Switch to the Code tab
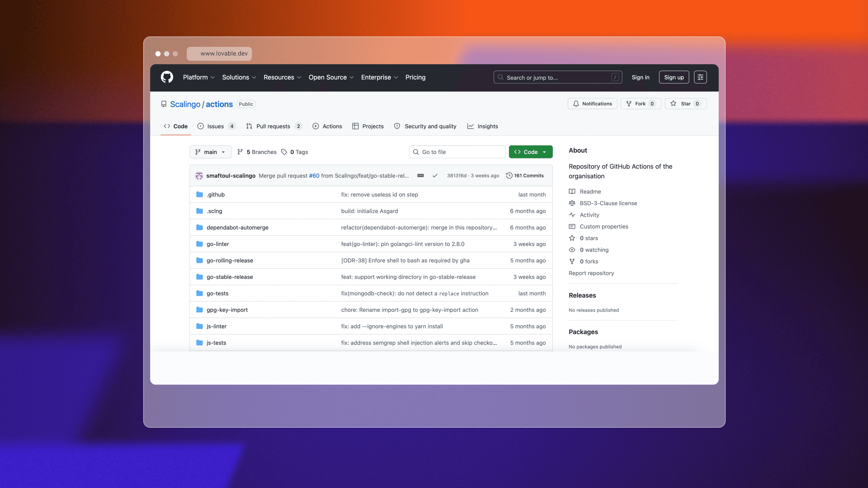868x488 pixels. pyautogui.click(x=176, y=126)
